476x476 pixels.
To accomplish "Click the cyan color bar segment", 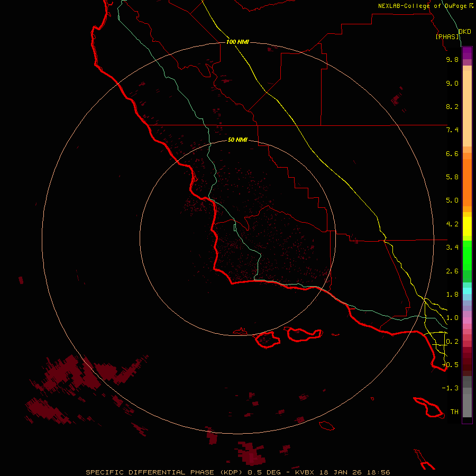I will [467, 290].
